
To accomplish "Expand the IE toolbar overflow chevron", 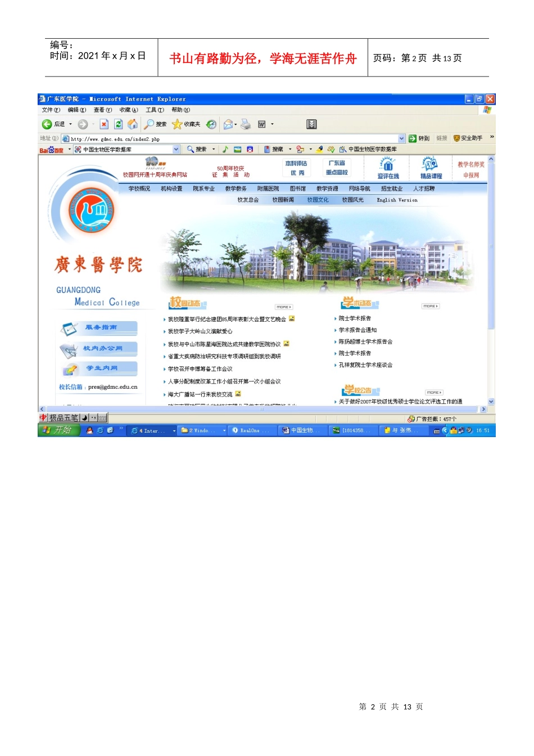I will (x=492, y=137).
